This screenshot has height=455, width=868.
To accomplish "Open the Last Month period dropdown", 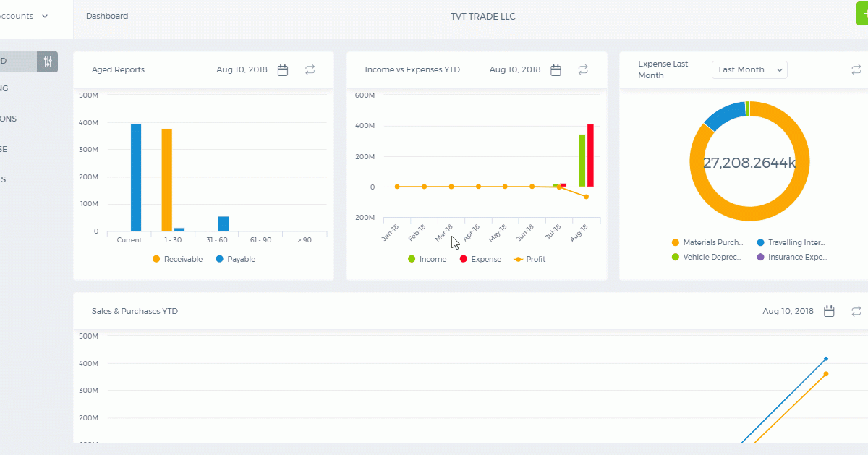I will point(749,69).
